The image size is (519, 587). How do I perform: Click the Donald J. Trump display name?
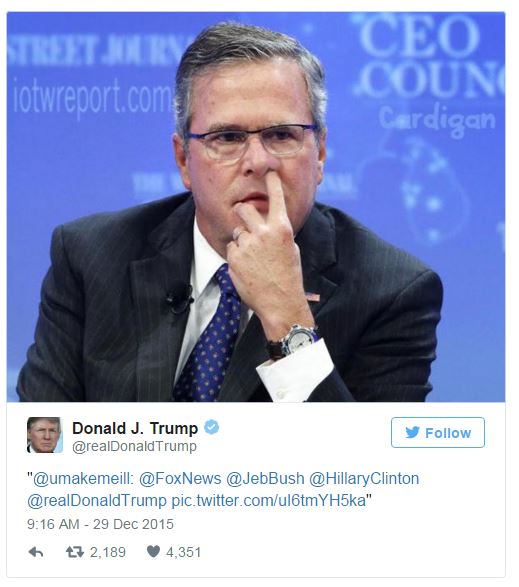pos(135,428)
